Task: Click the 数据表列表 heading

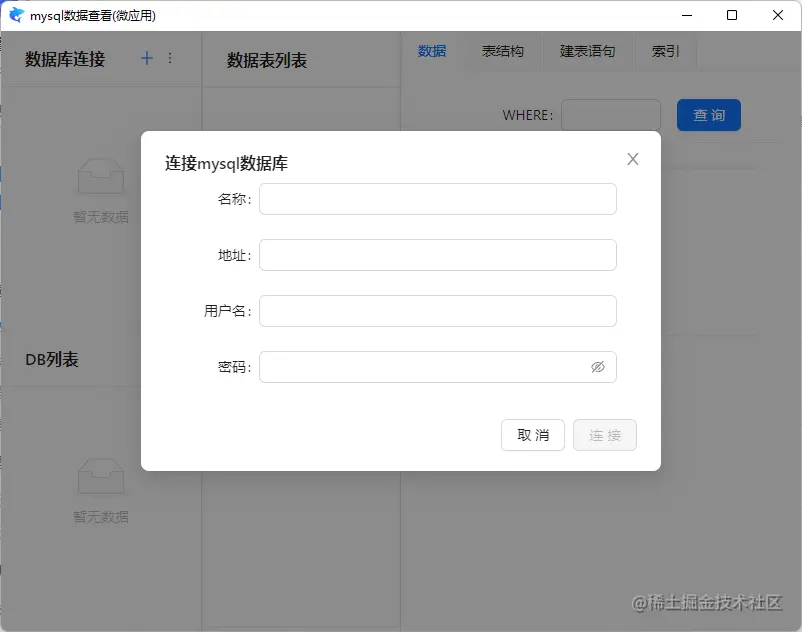Action: pyautogui.click(x=267, y=61)
